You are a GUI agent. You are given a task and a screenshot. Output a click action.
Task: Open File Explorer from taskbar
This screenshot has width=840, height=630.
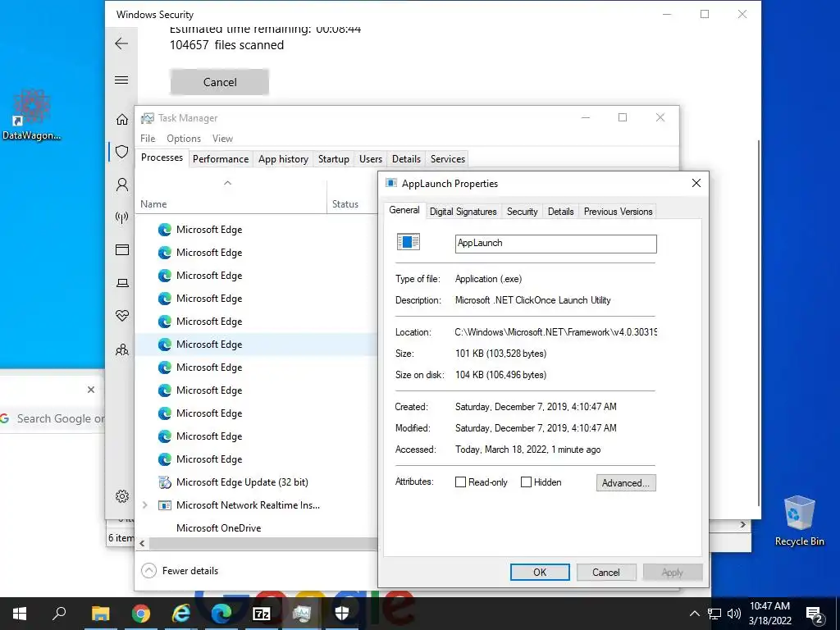point(100,614)
